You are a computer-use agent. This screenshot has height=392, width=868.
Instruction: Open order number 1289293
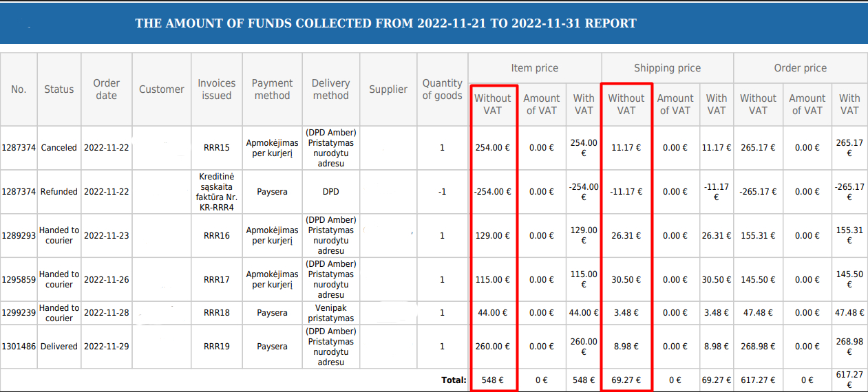(19, 236)
